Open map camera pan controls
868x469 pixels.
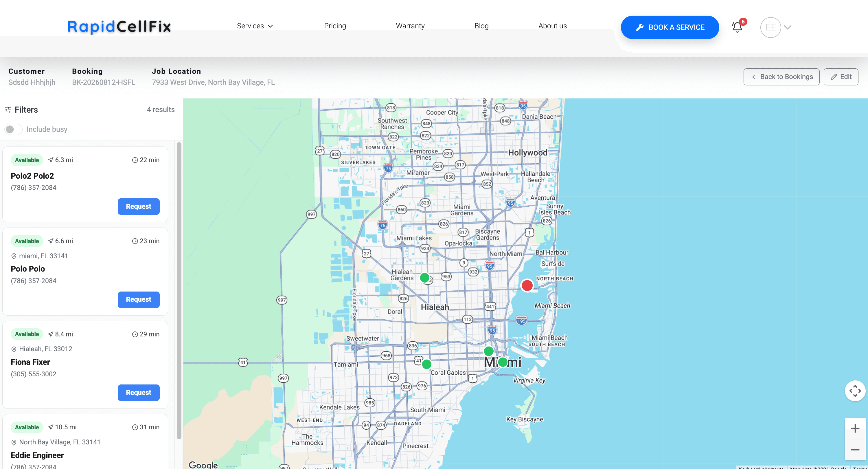click(x=855, y=391)
